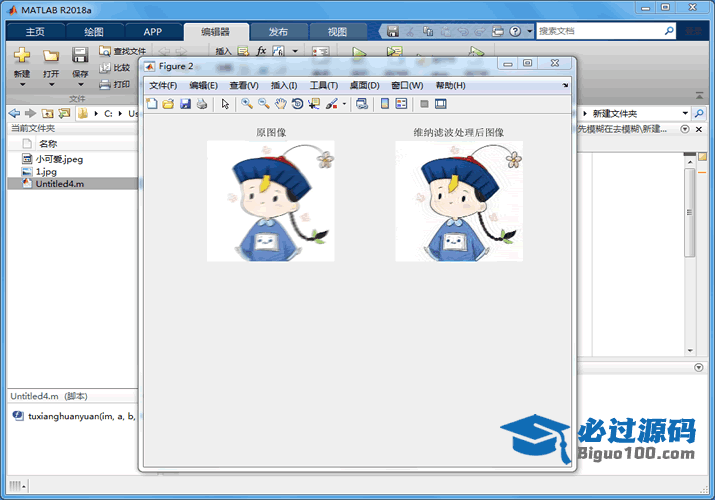Dock Figure 2 using the small arrow
715x500 pixels.
pos(565,85)
